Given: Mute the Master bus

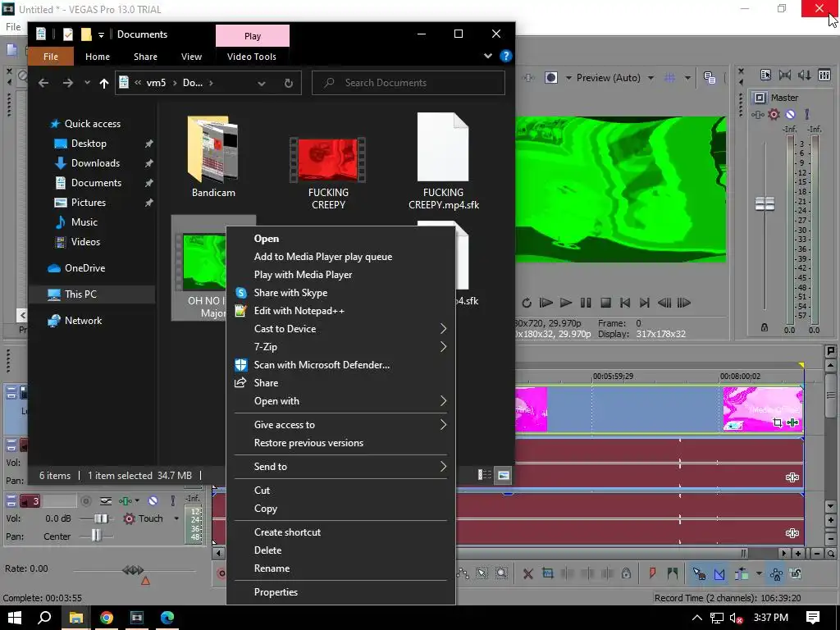Looking at the screenshot, I should coord(790,114).
